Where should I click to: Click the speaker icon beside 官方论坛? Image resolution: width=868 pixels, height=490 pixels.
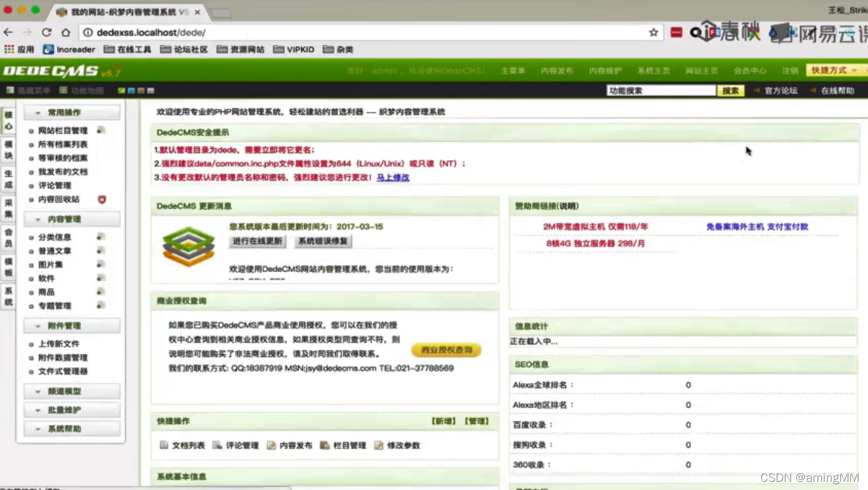pos(758,90)
